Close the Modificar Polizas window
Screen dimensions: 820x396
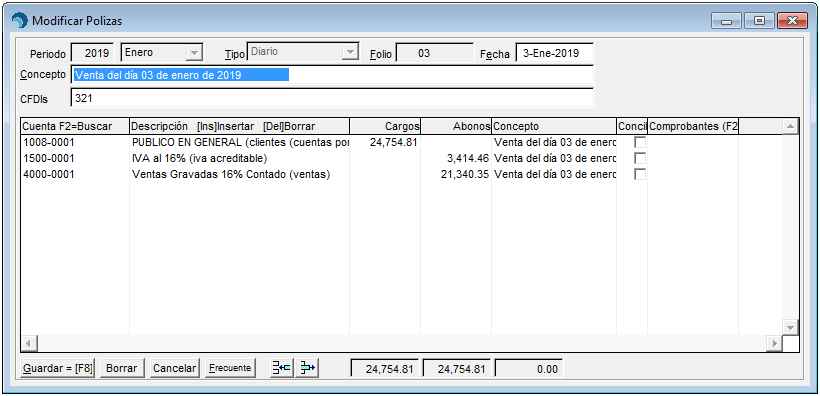click(792, 21)
